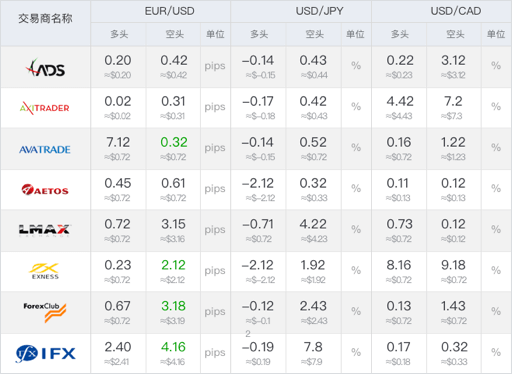Click the 多头 subheader under EUR/USD
512x374 pixels.
coord(119,34)
